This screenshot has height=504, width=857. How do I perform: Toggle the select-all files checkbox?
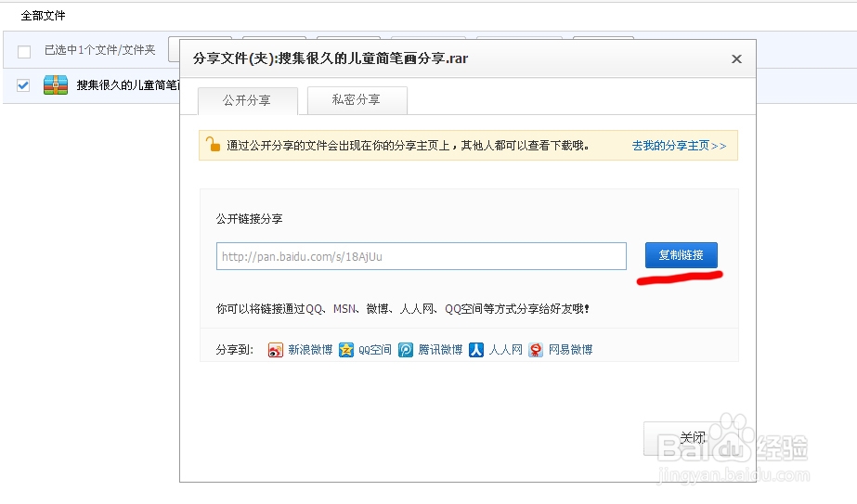[24, 51]
